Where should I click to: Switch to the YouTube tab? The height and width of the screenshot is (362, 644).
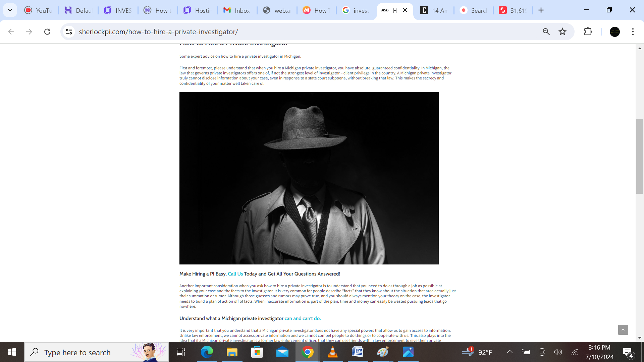39,10
